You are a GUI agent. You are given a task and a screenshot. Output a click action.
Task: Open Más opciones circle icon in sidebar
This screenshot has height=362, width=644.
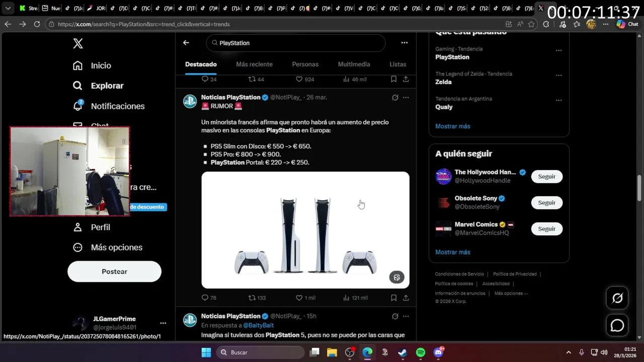(x=77, y=247)
